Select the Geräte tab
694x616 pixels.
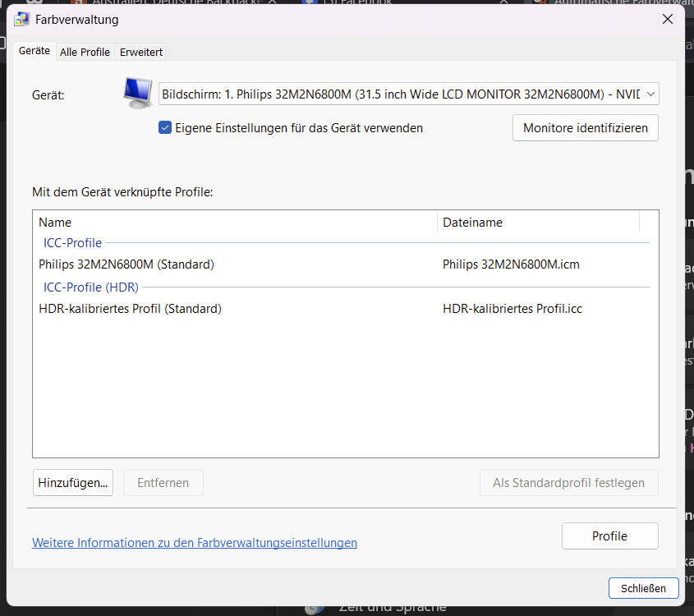tap(34, 51)
